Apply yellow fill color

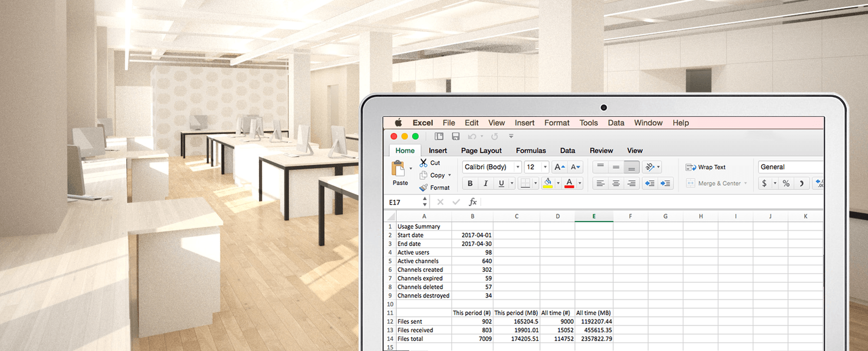tap(548, 183)
